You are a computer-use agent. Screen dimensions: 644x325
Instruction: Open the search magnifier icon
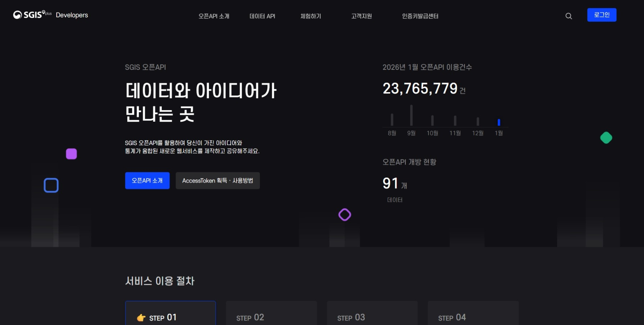569,16
